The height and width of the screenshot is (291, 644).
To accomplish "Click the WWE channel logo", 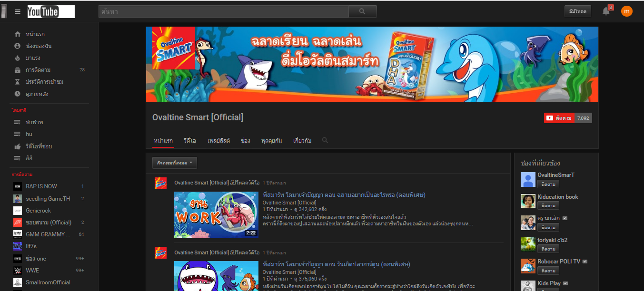I will pos(18,271).
